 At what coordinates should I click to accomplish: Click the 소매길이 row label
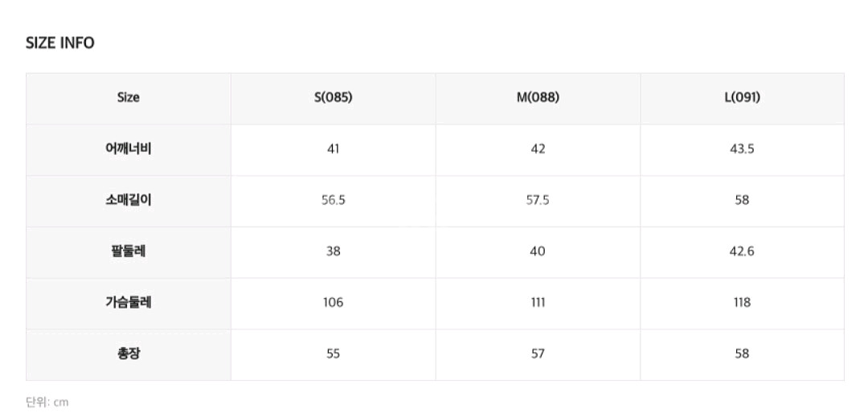(x=128, y=200)
